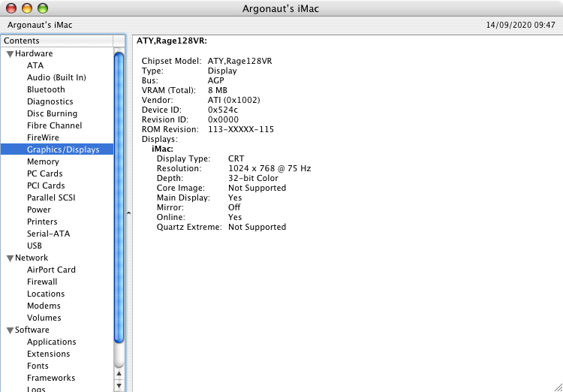Click the Depth value 32-bit Color
Screen dimensions: 563x392
pyautogui.click(x=253, y=178)
